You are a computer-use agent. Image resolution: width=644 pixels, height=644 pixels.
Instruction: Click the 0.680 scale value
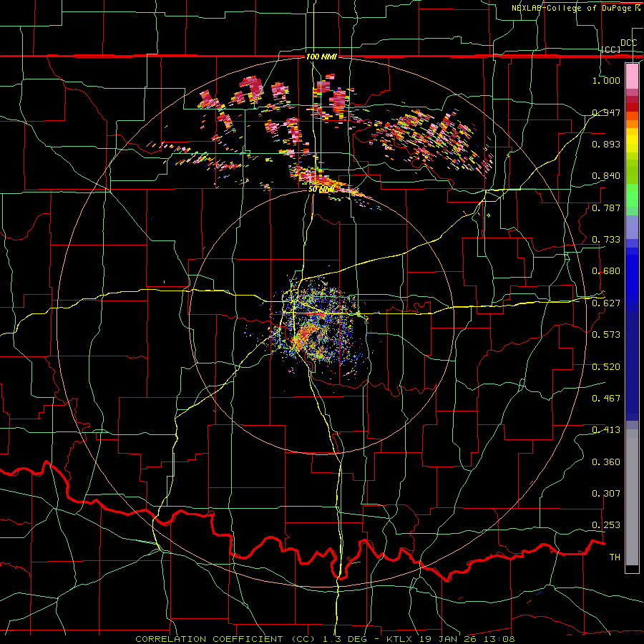(x=606, y=271)
